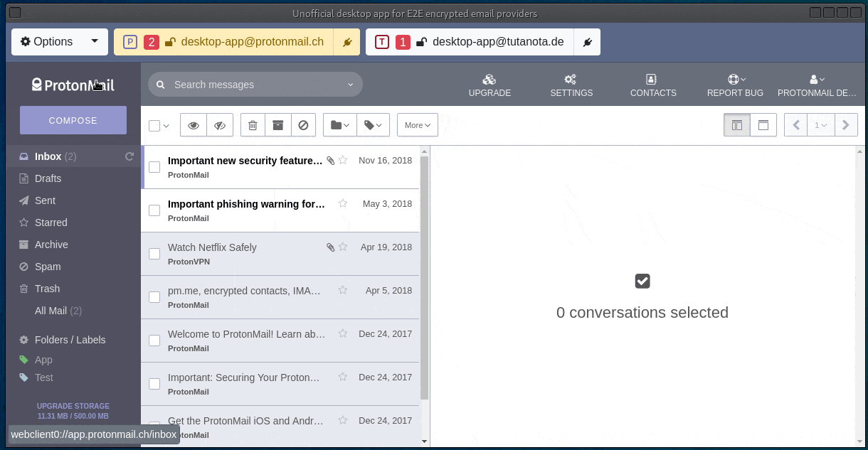Move to trash using trash can toolbar icon

pos(253,125)
